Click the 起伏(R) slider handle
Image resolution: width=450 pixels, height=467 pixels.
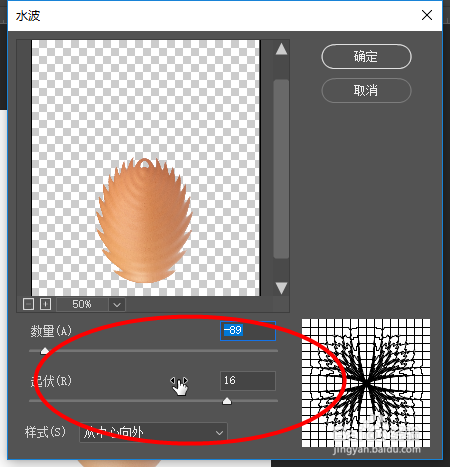point(227,401)
